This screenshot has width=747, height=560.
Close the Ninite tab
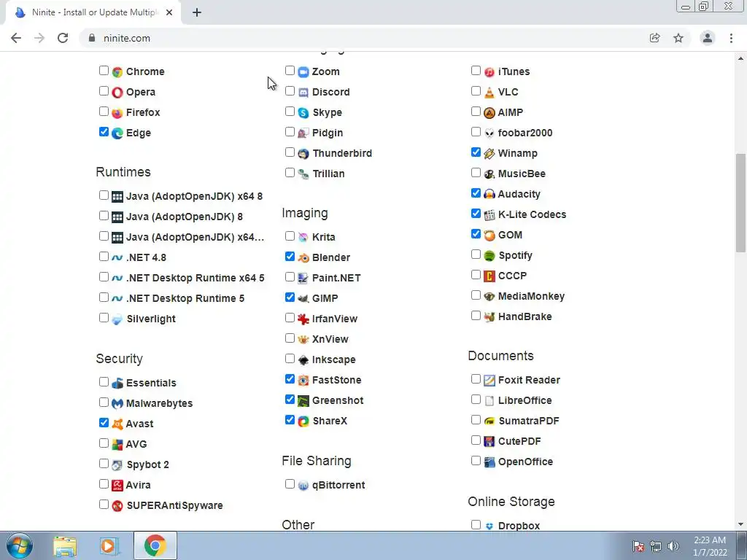pos(169,13)
